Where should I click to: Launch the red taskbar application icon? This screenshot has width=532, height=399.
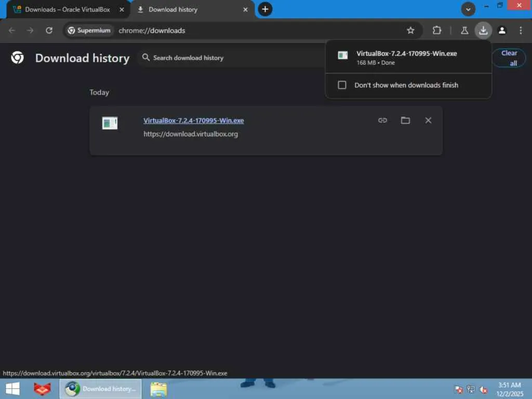[x=42, y=389]
